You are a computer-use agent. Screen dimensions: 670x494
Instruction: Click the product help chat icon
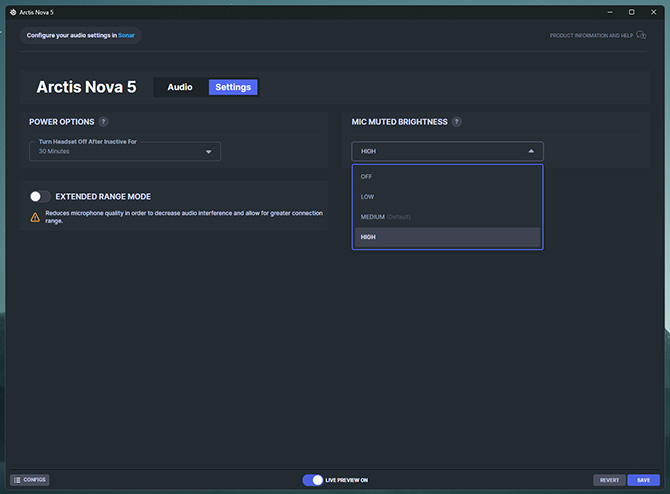tap(641, 35)
